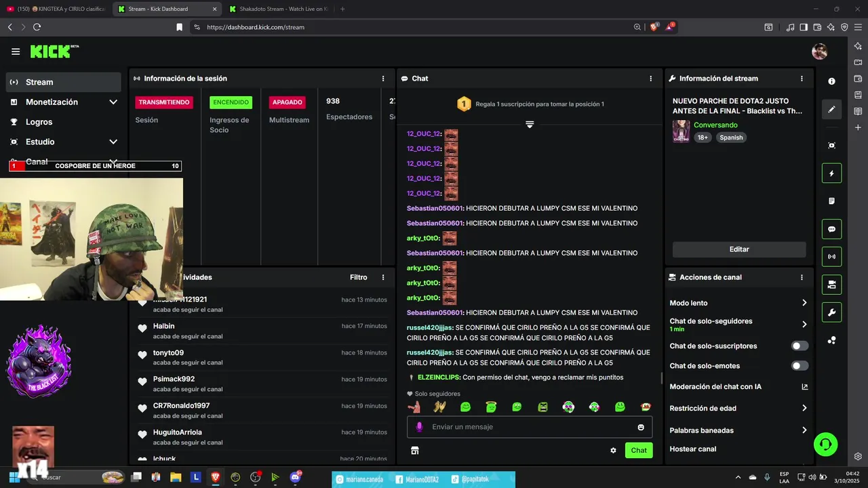Viewport: 868px width, 488px height.
Task: Open Windows Start button
Action: (14, 477)
